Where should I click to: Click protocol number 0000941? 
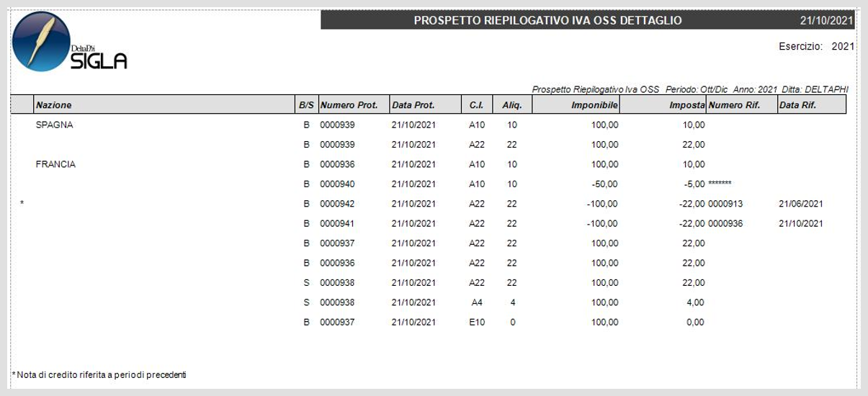pyautogui.click(x=337, y=224)
